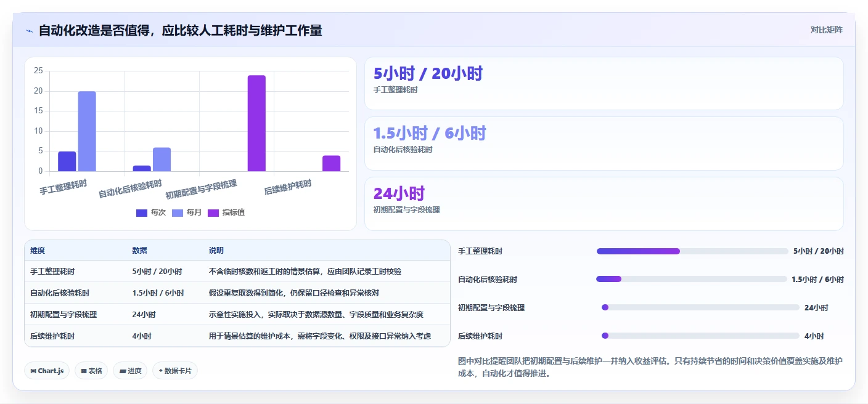
Task: Click the 自动化后核验耗时 caption in the second stat card
Action: 403,150
